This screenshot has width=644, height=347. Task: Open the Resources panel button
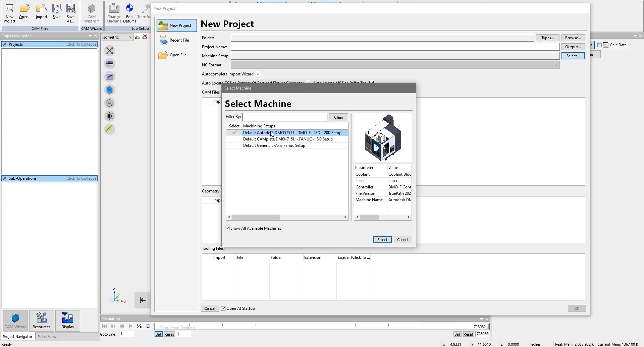tap(41, 321)
